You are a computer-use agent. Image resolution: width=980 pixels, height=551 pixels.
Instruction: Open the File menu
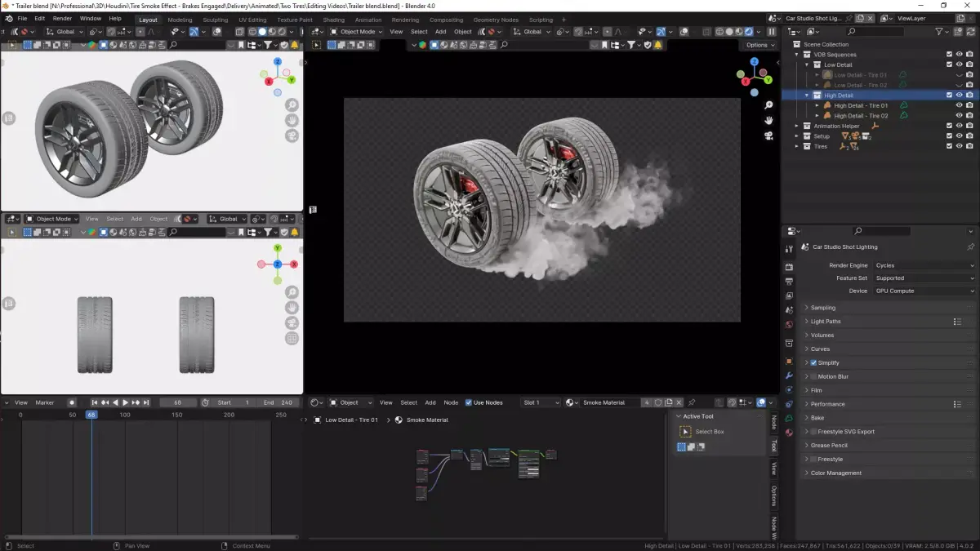coord(22,18)
